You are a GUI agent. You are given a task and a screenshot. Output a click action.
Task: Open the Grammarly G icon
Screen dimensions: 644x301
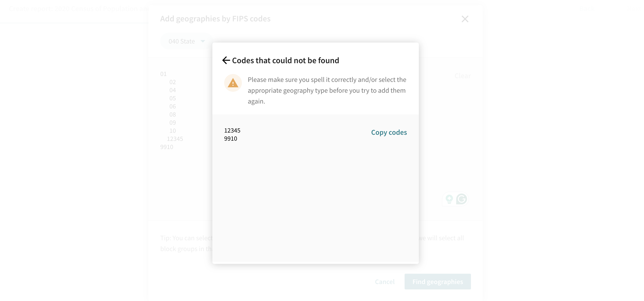(x=461, y=199)
